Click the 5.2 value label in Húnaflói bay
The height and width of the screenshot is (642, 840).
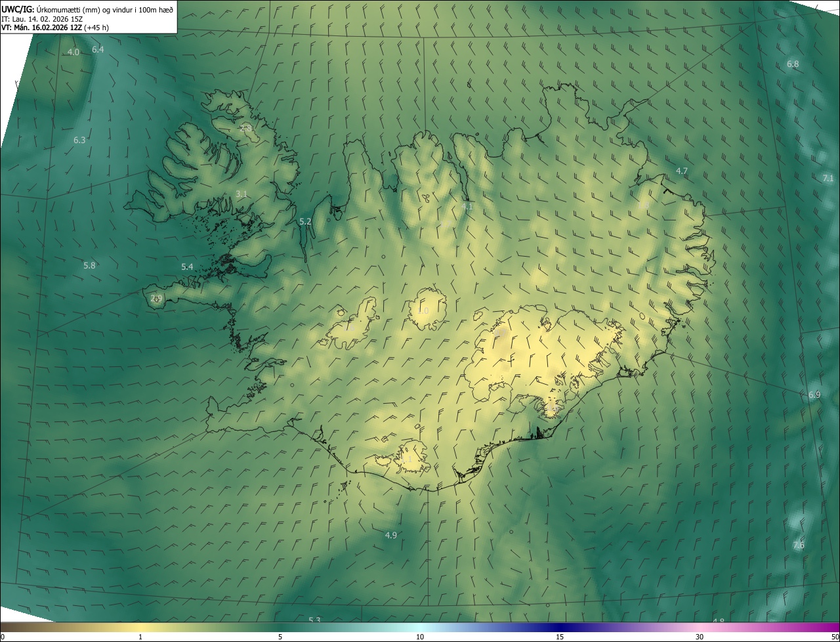pos(305,221)
